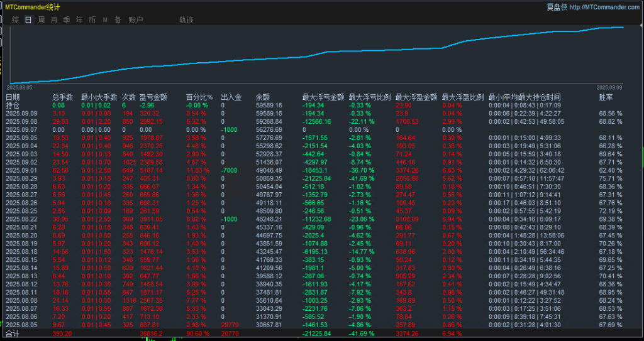The height and width of the screenshot is (341, 644).
Task: Click the 盈亏金额 column header
Action: pos(153,97)
